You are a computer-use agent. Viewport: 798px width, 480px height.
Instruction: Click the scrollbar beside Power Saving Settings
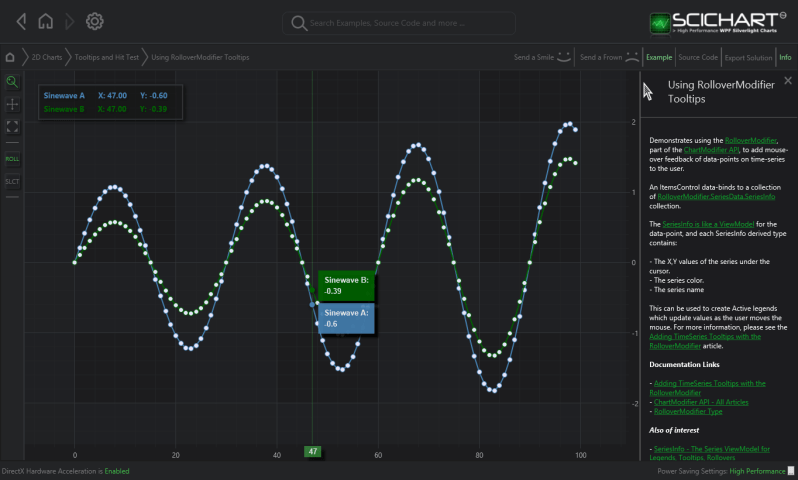point(791,471)
